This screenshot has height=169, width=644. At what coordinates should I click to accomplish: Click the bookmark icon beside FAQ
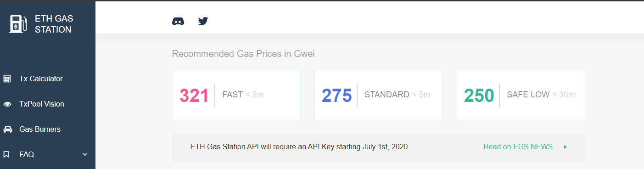click(6, 155)
